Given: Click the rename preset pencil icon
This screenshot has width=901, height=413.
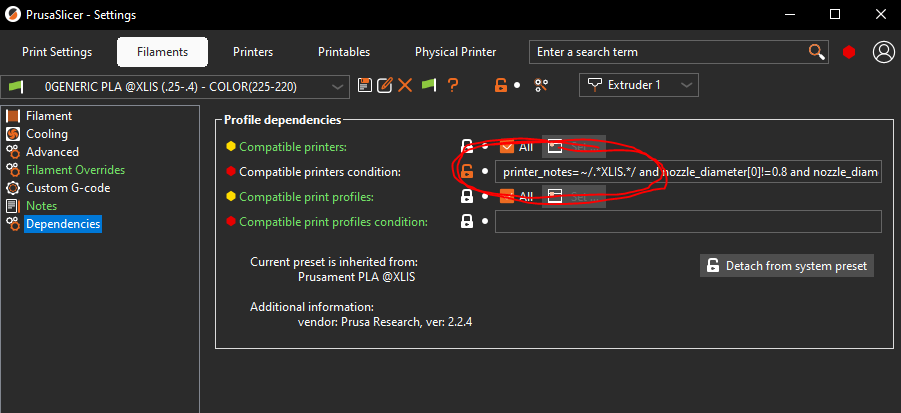Looking at the screenshot, I should (x=384, y=85).
